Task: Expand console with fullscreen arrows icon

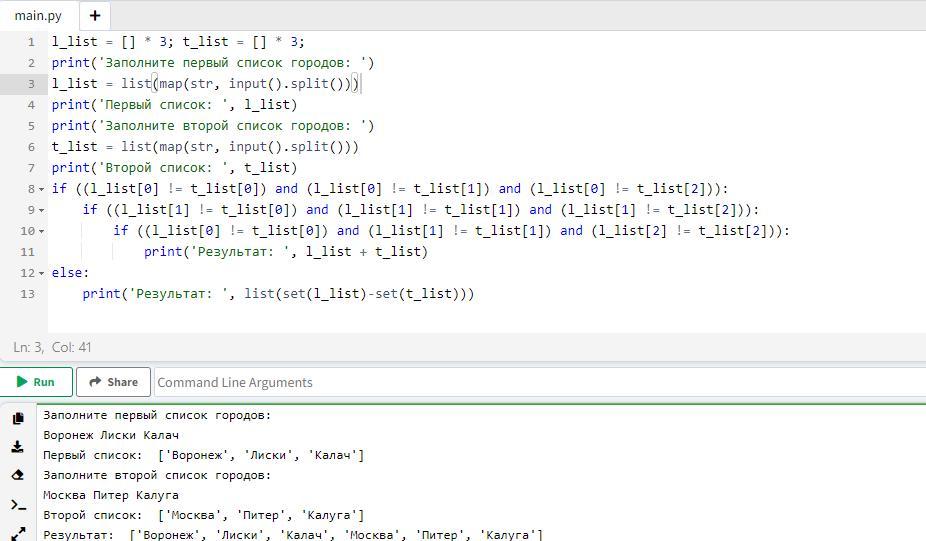Action: [18, 533]
